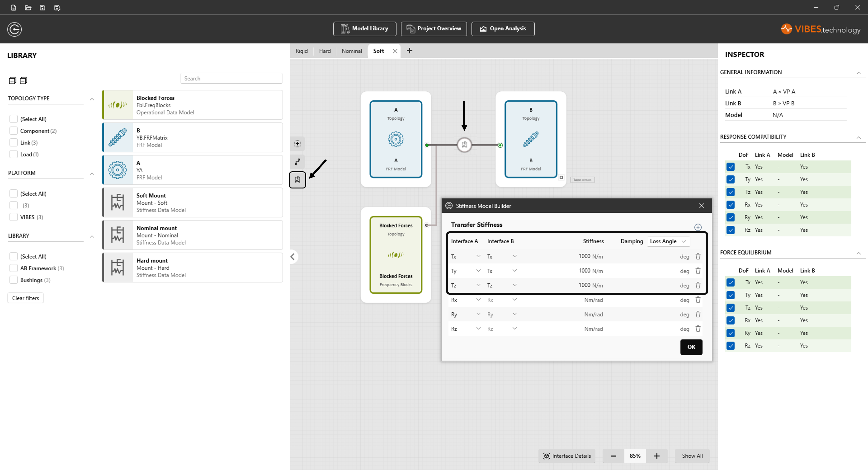The width and height of the screenshot is (868, 470).
Task: Click the Clear filters button
Action: (x=26, y=298)
